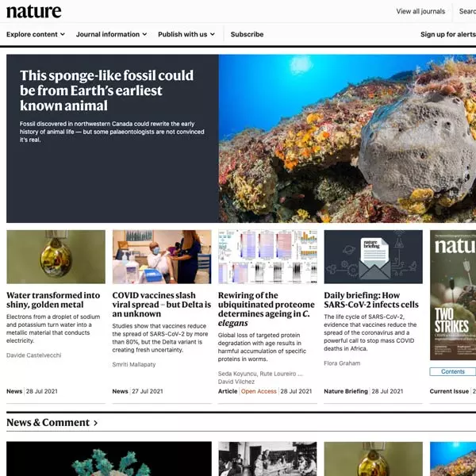
Task: Click author name Smriti Mallapaty
Action: click(x=134, y=364)
